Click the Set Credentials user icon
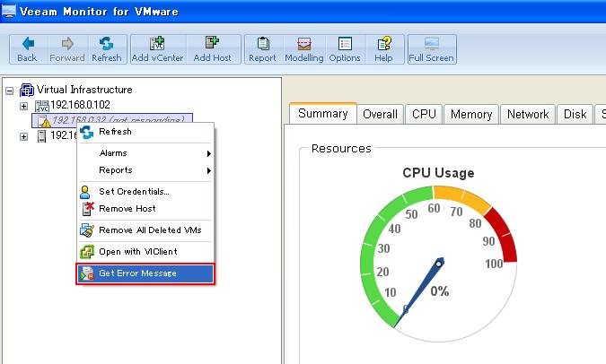 (85, 192)
